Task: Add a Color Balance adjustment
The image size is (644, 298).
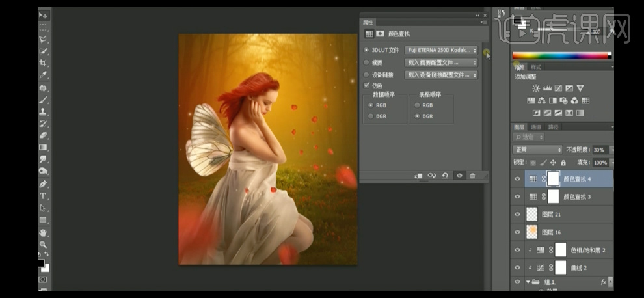Action: [542, 100]
